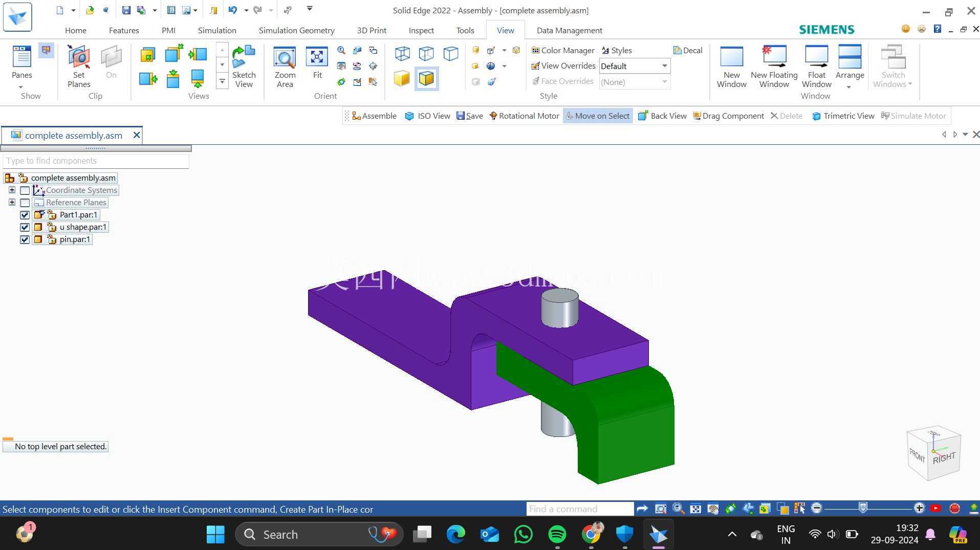Uncheck the Part1.par:1 visibility checkbox
The image size is (980, 550).
[x=25, y=215]
